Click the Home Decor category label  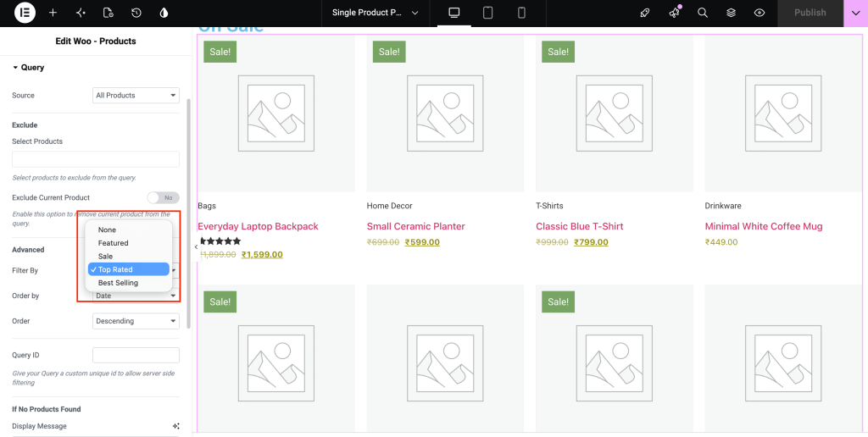[x=390, y=206]
